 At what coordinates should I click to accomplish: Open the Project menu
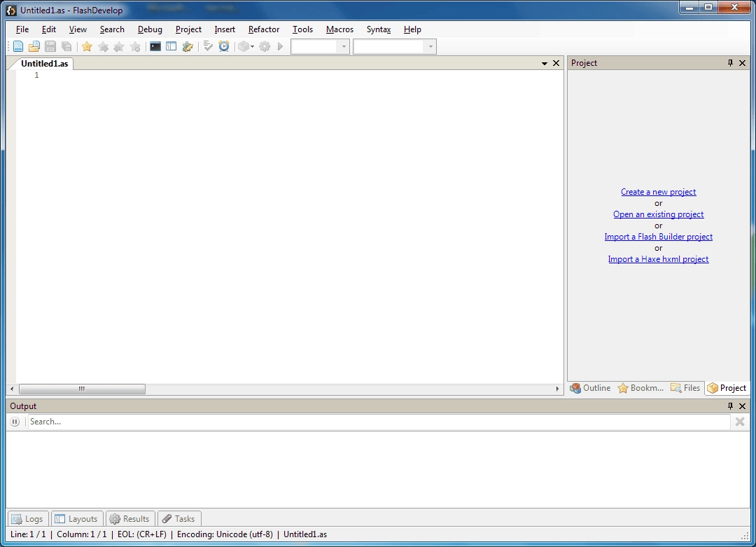(188, 29)
